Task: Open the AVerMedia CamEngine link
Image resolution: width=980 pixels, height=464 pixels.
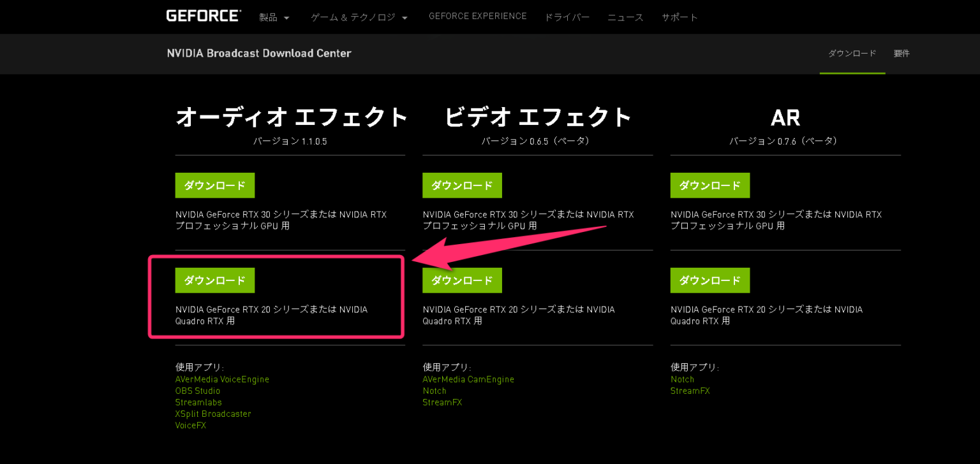Action: pyautogui.click(x=468, y=379)
